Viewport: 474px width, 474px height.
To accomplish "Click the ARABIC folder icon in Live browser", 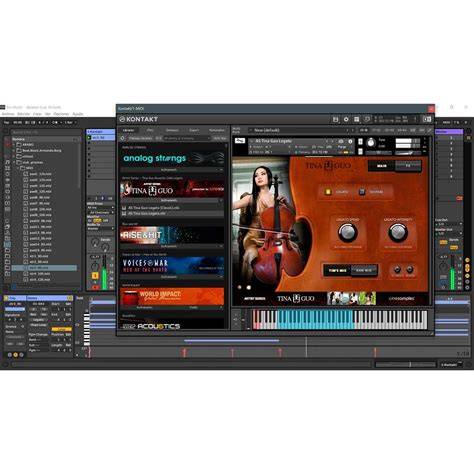I will click(19, 145).
